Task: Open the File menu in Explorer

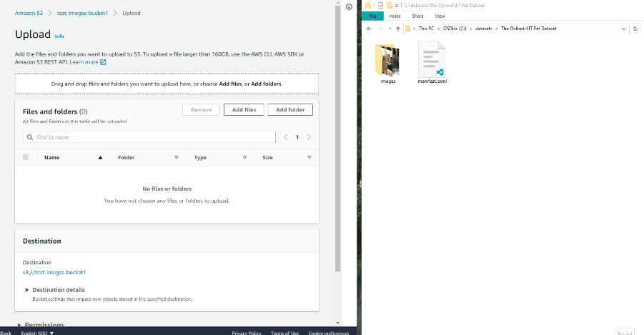Action: click(x=372, y=16)
